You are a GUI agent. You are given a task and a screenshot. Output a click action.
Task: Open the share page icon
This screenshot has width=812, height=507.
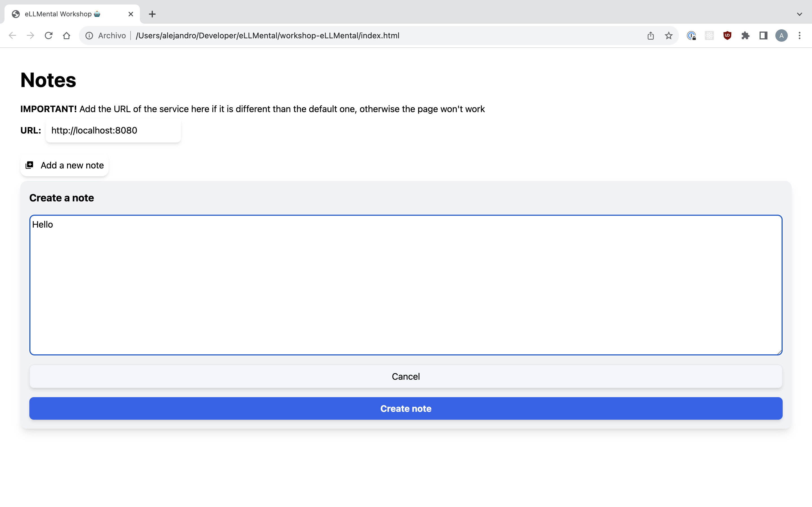650,35
